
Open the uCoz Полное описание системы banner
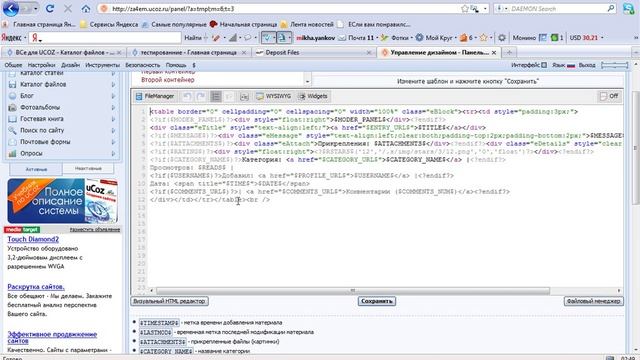[62, 201]
